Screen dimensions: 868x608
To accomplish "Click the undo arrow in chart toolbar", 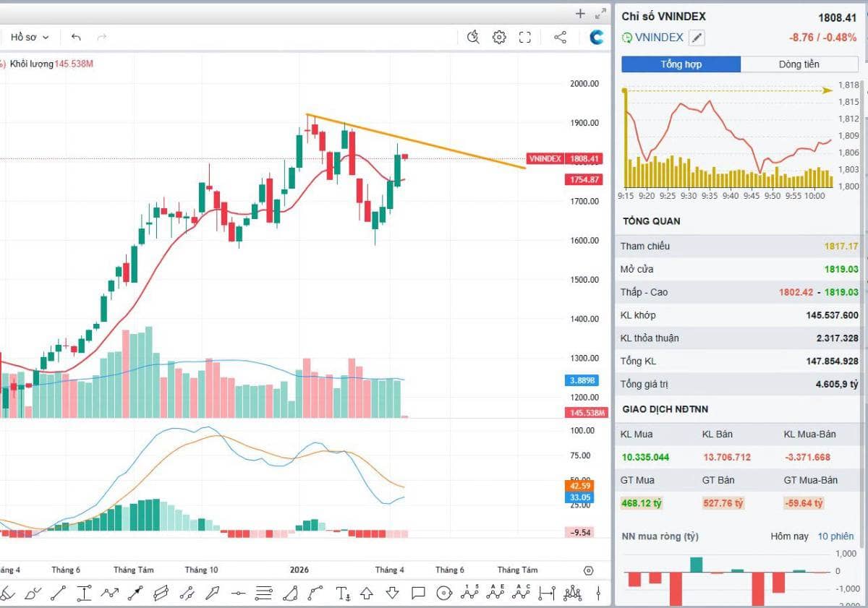I will click(x=76, y=37).
